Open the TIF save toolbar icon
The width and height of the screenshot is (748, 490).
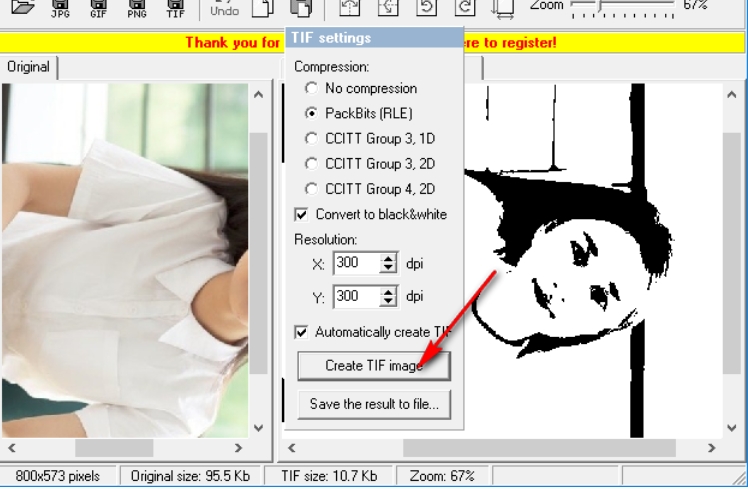[x=175, y=8]
